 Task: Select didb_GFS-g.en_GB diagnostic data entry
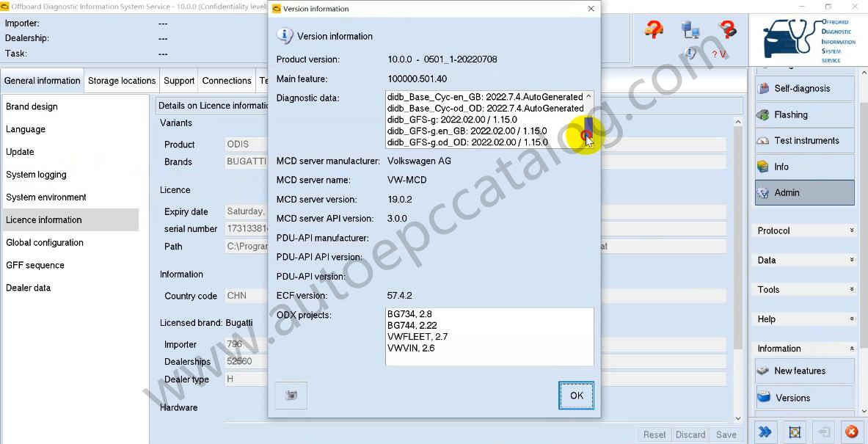point(467,131)
